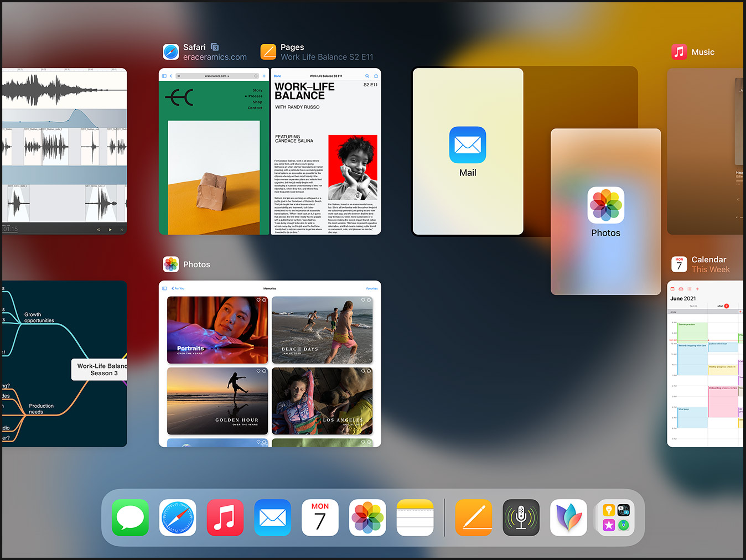Viewport: 746px width, 560px height.
Task: Tap the eraceramics.com address bar in Safari card
Action: 217,76
